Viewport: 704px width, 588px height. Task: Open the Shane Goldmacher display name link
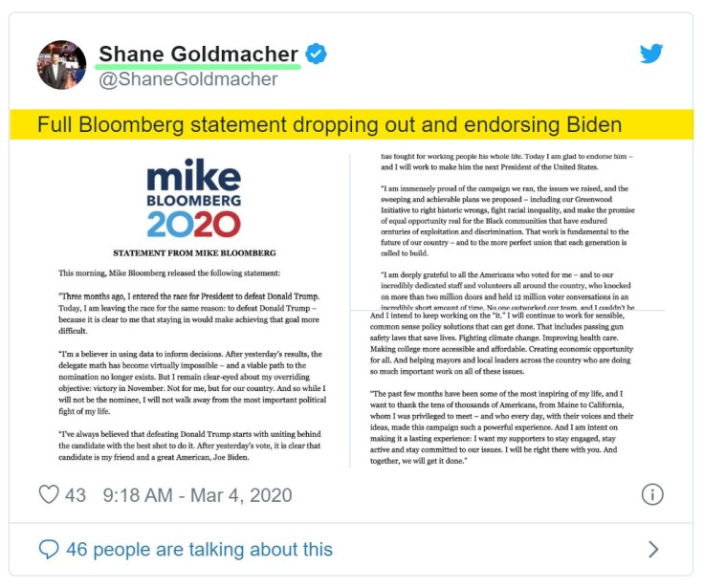tap(199, 54)
